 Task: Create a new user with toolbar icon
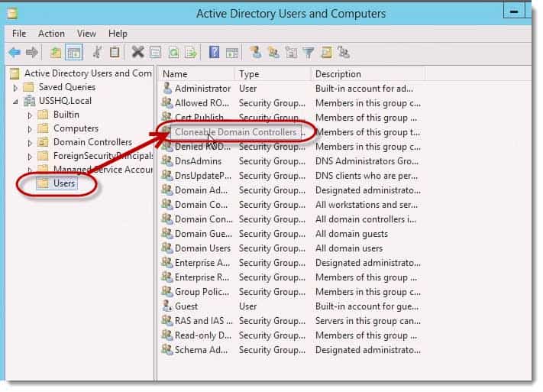pos(256,53)
